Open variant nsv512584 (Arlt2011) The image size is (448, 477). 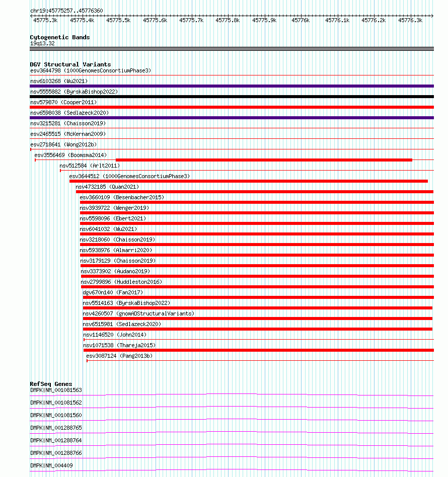[x=90, y=166]
